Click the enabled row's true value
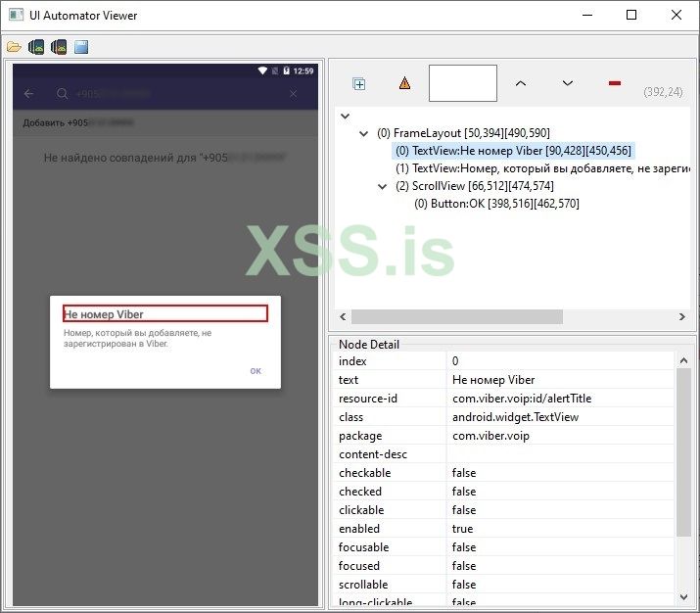The height and width of the screenshot is (613, 700). click(462, 529)
